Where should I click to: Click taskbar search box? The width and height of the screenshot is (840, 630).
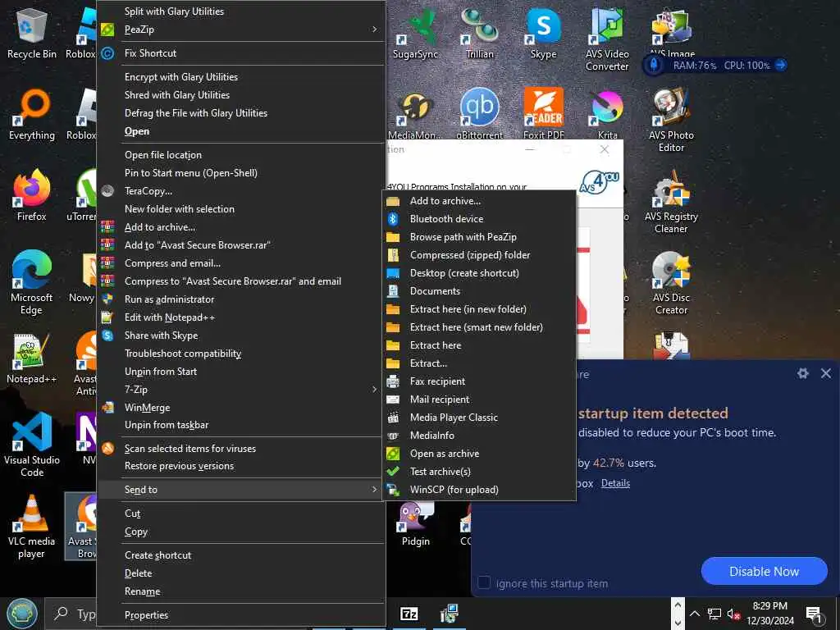[72, 614]
